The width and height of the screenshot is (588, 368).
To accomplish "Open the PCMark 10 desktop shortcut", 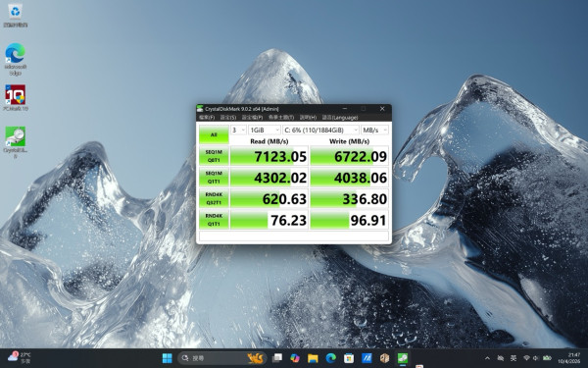I will (15, 97).
